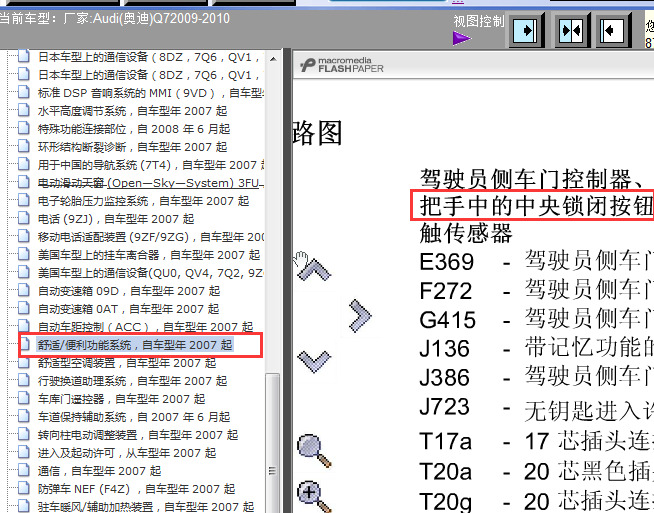Click the view control right-arrow button
This screenshot has height=513, width=654.
point(526,30)
